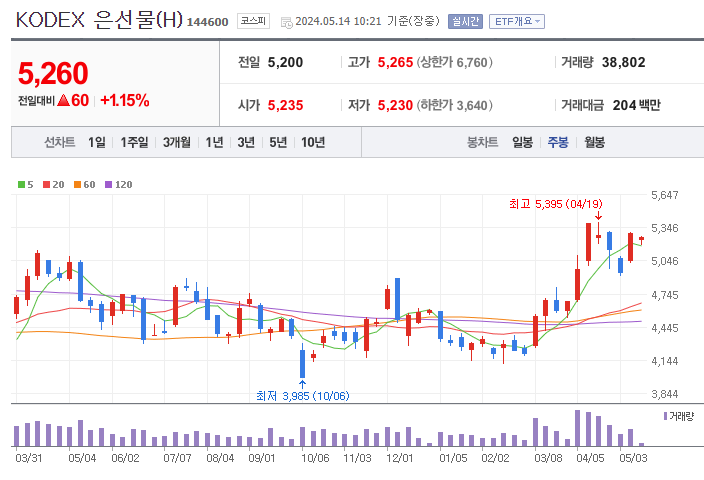Click the green 5 moving average swatch
704x480 pixels.
pyautogui.click(x=21, y=185)
